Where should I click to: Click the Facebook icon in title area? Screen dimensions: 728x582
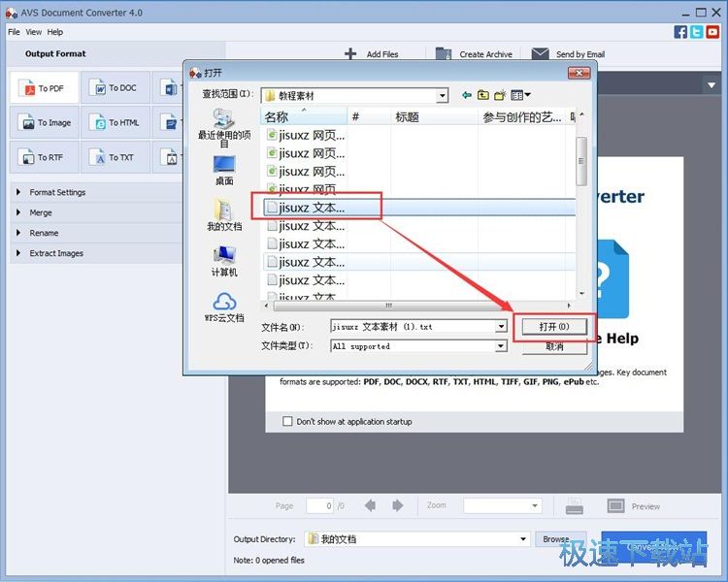(680, 32)
